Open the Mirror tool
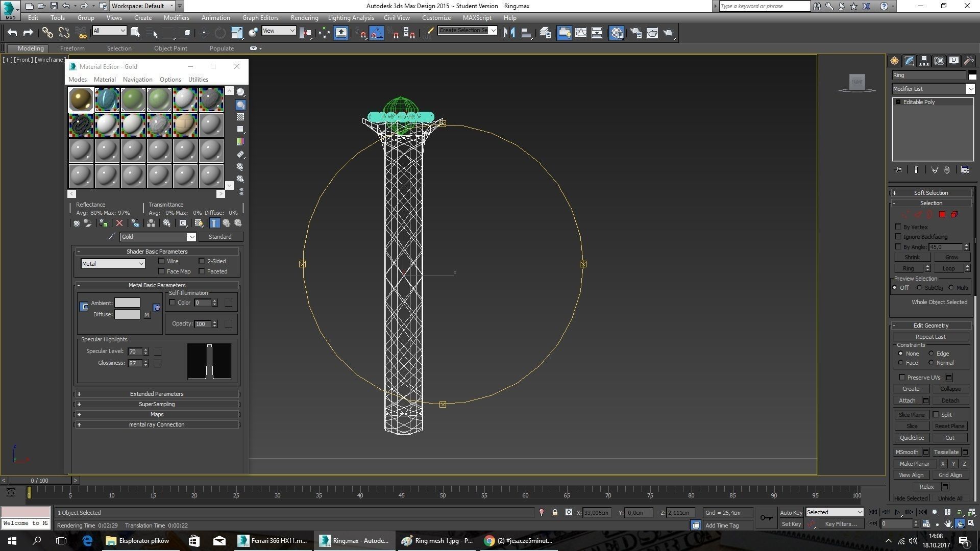Viewport: 980px width, 551px height. coord(509,33)
